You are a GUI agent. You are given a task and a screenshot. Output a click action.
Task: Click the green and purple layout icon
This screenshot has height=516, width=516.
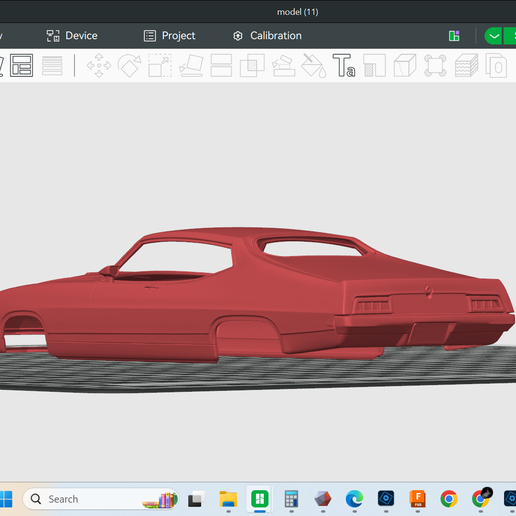[x=454, y=36]
